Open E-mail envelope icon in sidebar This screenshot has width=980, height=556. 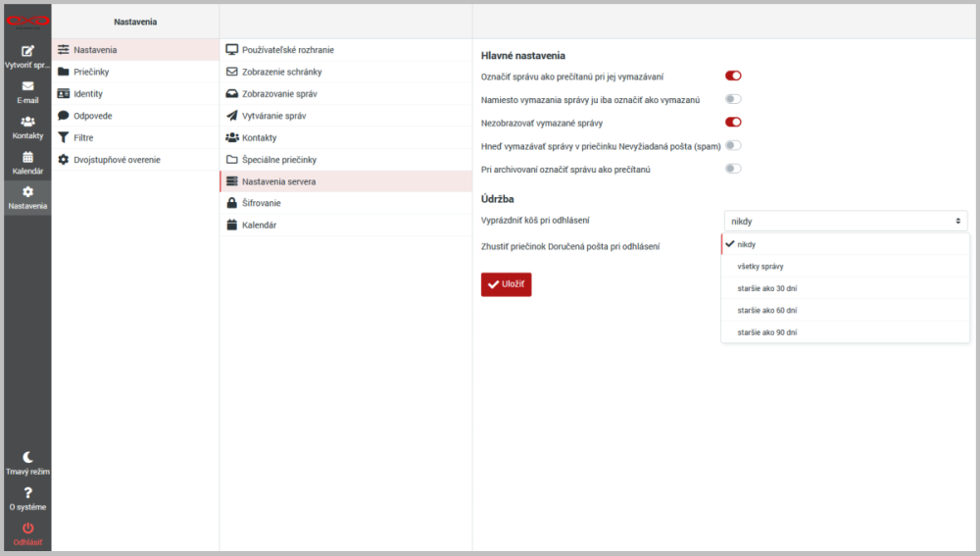pyautogui.click(x=27, y=86)
